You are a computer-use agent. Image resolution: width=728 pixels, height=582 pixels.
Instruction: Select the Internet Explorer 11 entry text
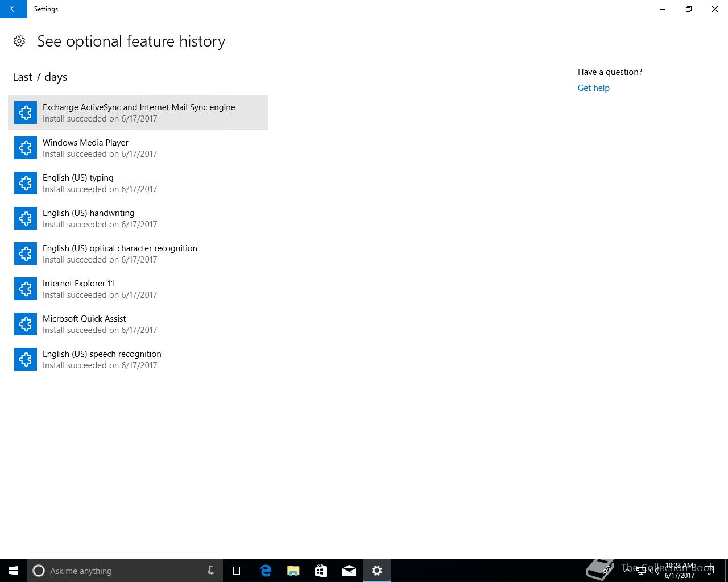(x=78, y=284)
